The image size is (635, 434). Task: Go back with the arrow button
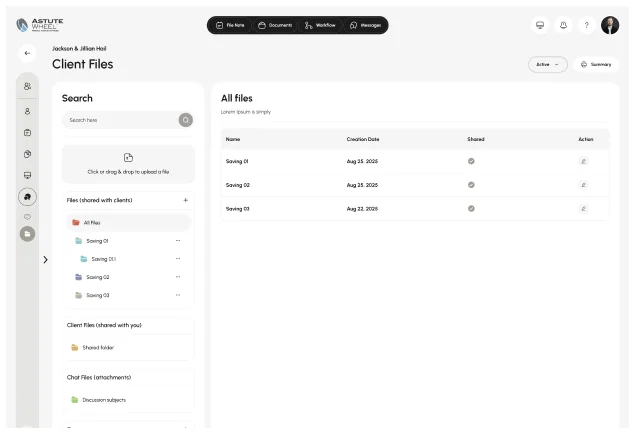pyautogui.click(x=27, y=53)
